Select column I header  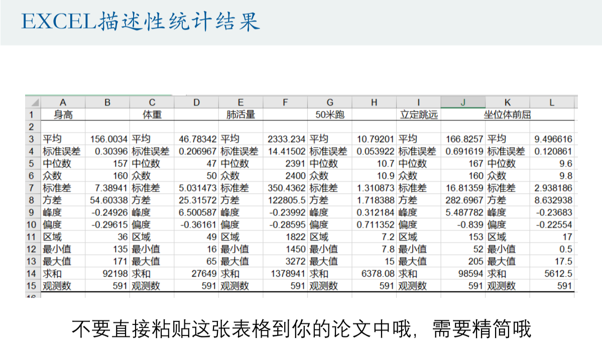(418, 102)
